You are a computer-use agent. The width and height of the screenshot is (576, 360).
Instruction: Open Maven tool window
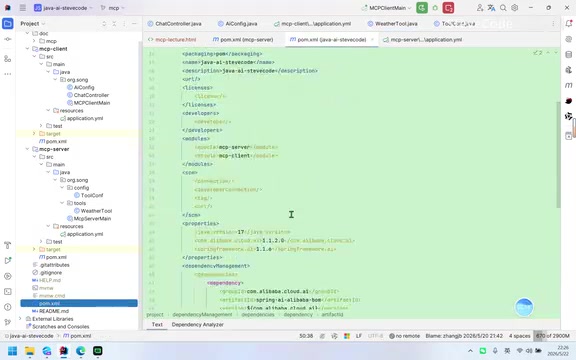tap(569, 85)
